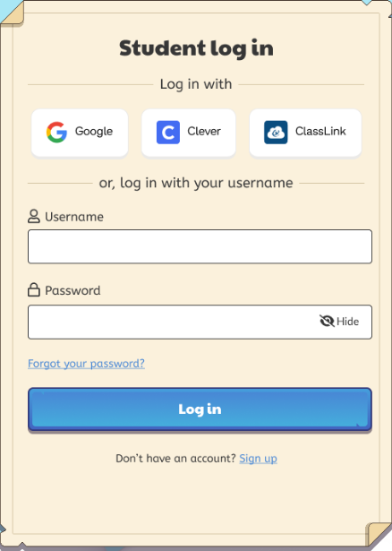Open the Forgot your password link
Image resolution: width=392 pixels, height=551 pixels.
tap(86, 364)
